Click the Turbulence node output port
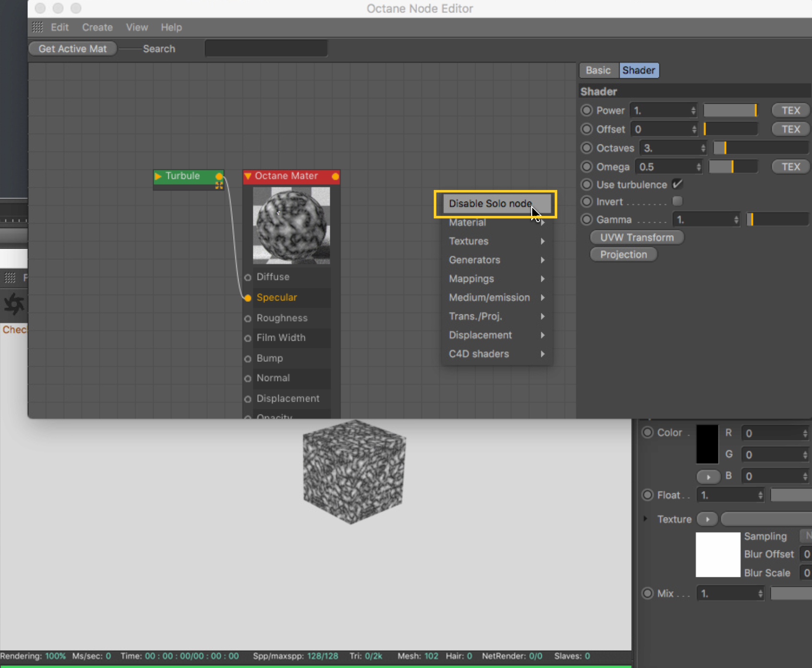 219,176
